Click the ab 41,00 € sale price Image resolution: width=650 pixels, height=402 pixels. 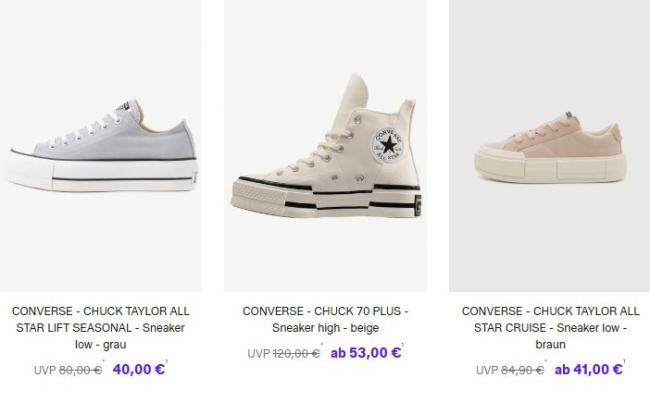tap(588, 369)
